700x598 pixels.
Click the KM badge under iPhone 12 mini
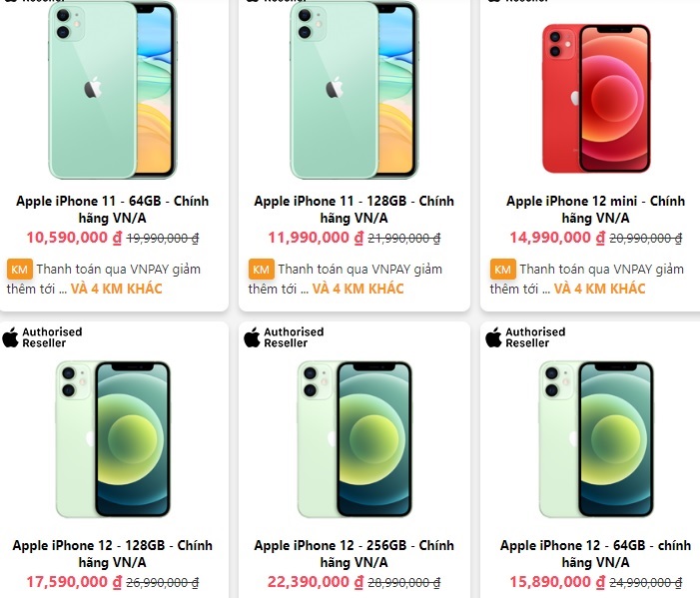pyautogui.click(x=502, y=270)
